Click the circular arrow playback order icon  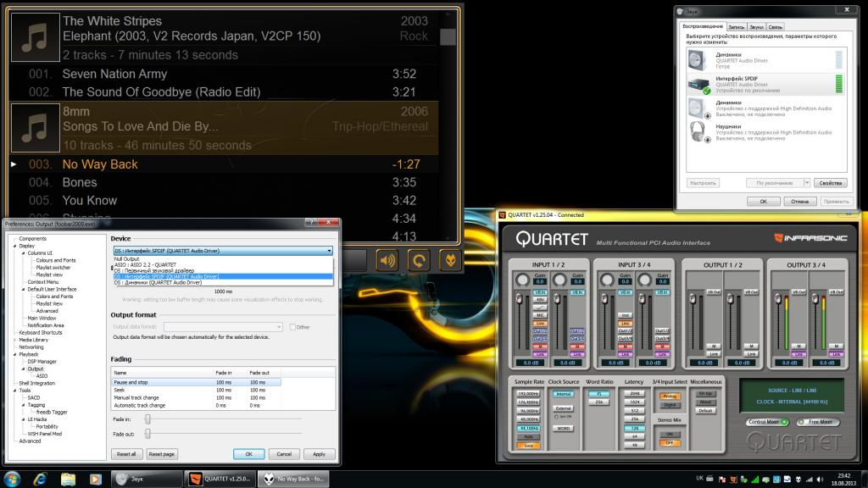point(418,260)
